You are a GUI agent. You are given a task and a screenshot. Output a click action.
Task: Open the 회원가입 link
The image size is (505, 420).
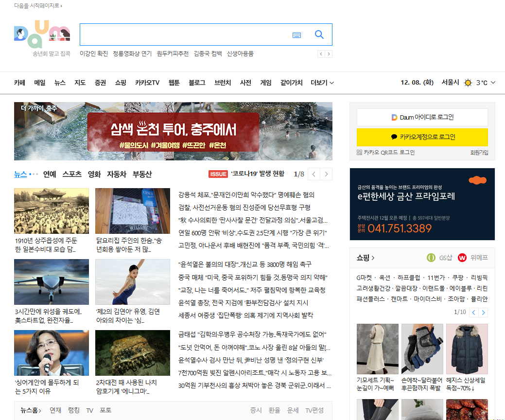tap(479, 153)
